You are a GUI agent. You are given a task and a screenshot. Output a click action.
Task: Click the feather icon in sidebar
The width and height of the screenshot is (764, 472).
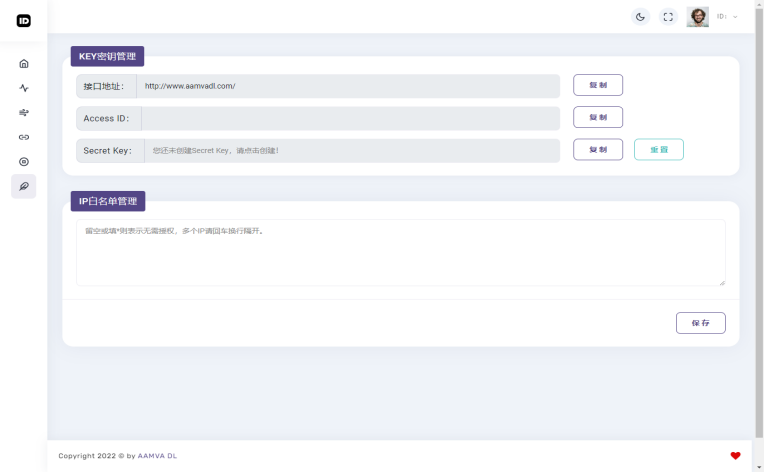coord(24,186)
